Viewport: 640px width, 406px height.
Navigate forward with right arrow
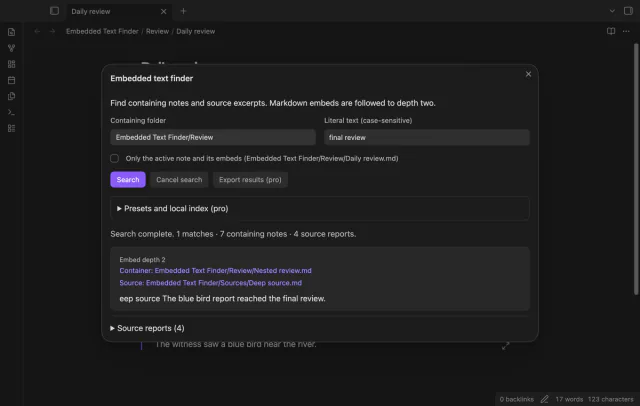point(52,31)
